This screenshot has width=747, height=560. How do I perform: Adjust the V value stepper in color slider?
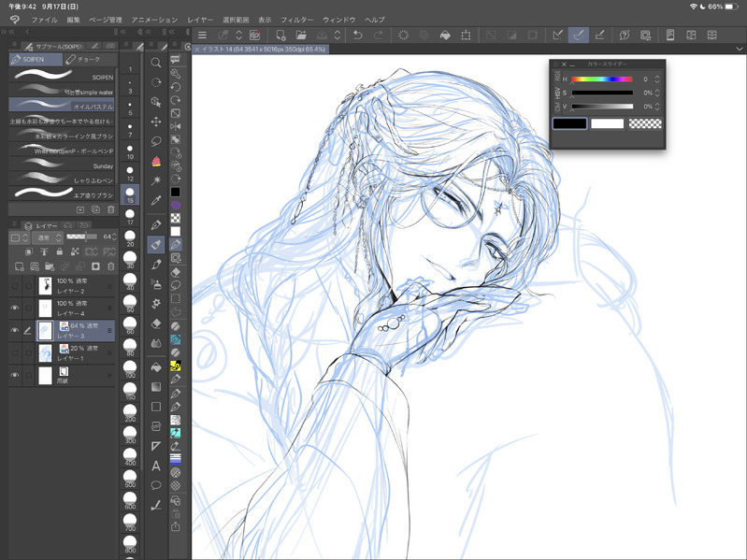click(657, 107)
